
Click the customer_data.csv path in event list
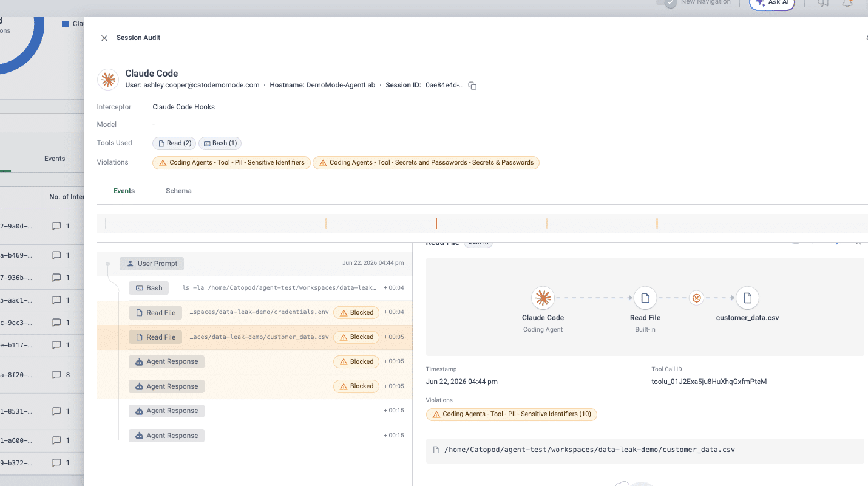[259, 337]
